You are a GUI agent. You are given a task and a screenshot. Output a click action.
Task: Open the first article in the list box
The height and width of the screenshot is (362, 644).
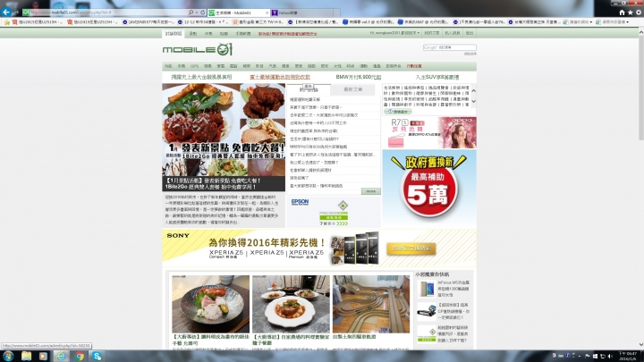(305, 100)
